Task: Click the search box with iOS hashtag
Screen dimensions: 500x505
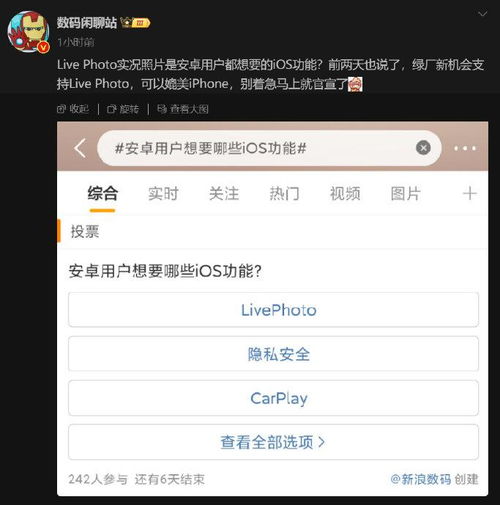Action: click(x=269, y=148)
